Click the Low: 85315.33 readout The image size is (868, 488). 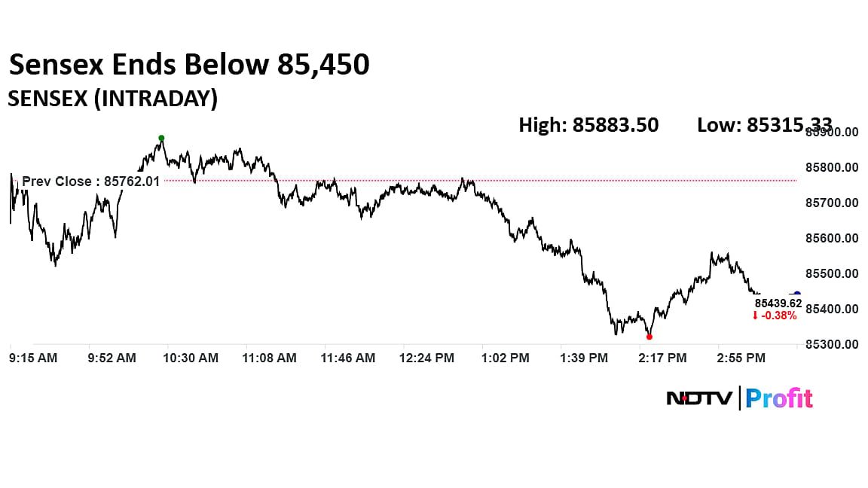[x=765, y=125]
